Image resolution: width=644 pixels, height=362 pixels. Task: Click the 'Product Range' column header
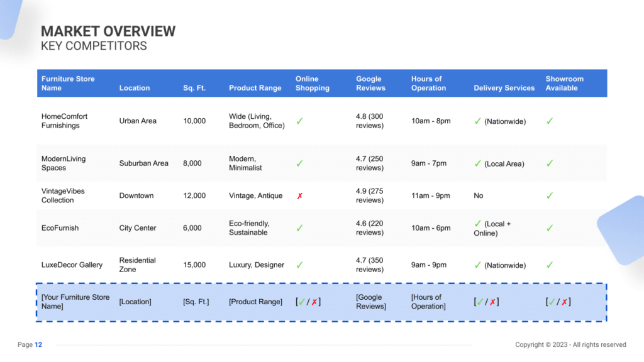point(255,88)
